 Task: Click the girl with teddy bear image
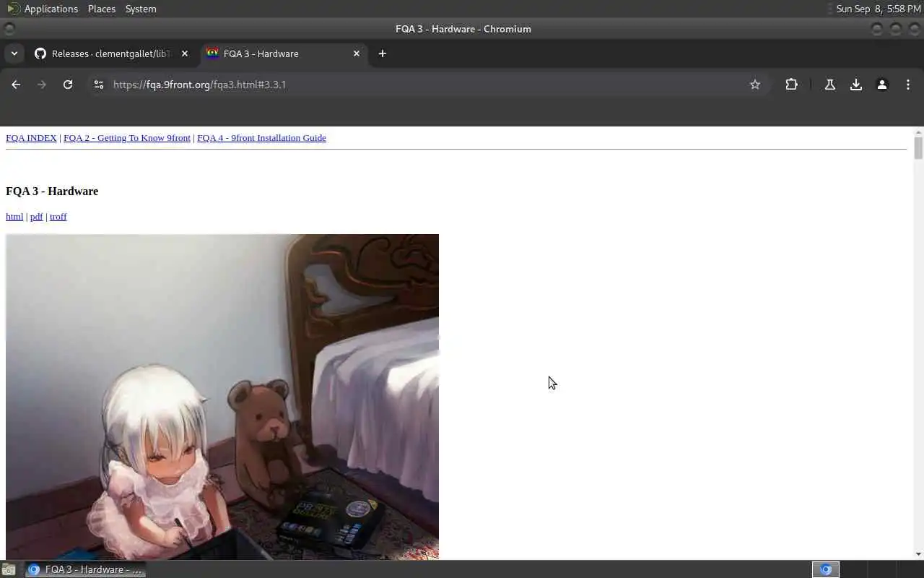tap(222, 397)
